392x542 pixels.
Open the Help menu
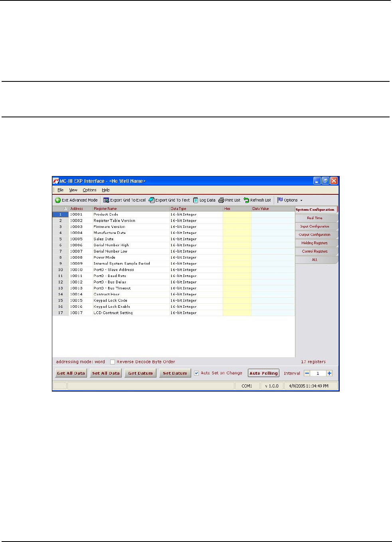coord(106,190)
